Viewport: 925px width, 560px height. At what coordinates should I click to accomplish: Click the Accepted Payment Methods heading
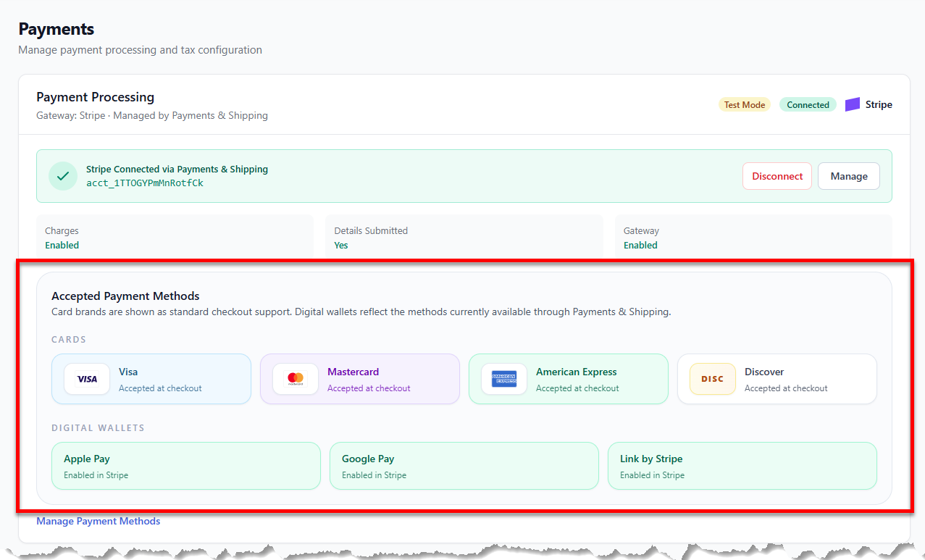click(125, 296)
